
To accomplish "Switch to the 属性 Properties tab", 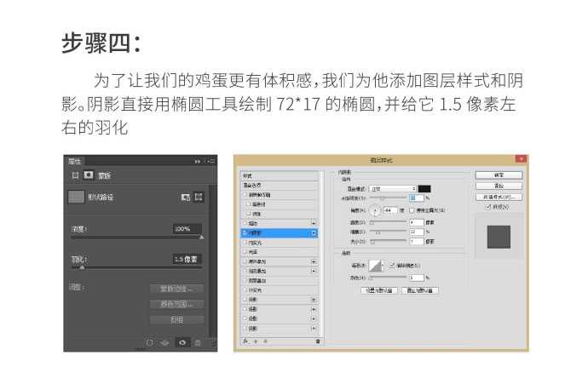I will pos(75,162).
